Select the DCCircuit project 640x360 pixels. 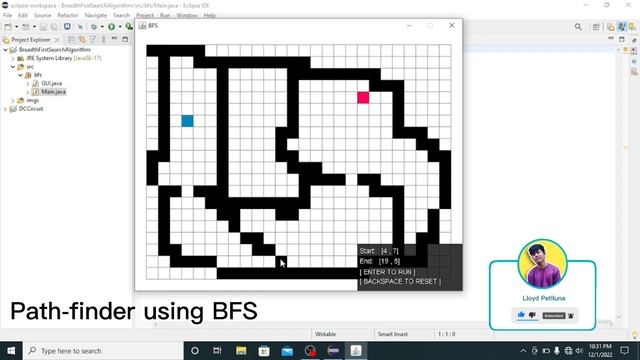point(31,109)
